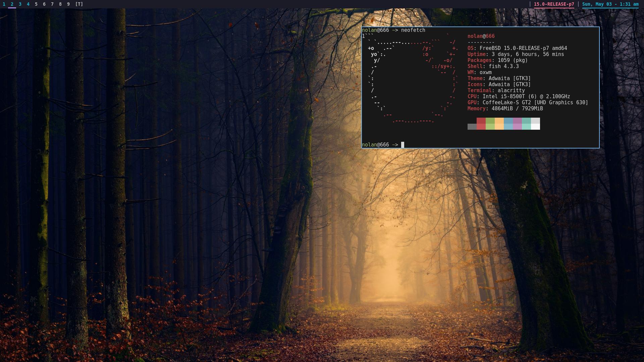
Task: Click the Memory line showing 4864MiB / 7929MiB
Action: pos(505,109)
